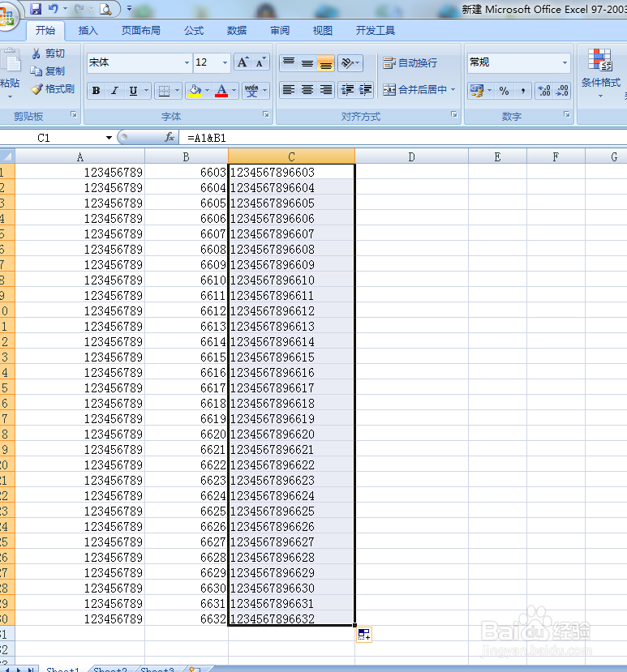The height and width of the screenshot is (672, 627).
Task: Click cell C1 with 1234567896603
Action: pyautogui.click(x=292, y=173)
